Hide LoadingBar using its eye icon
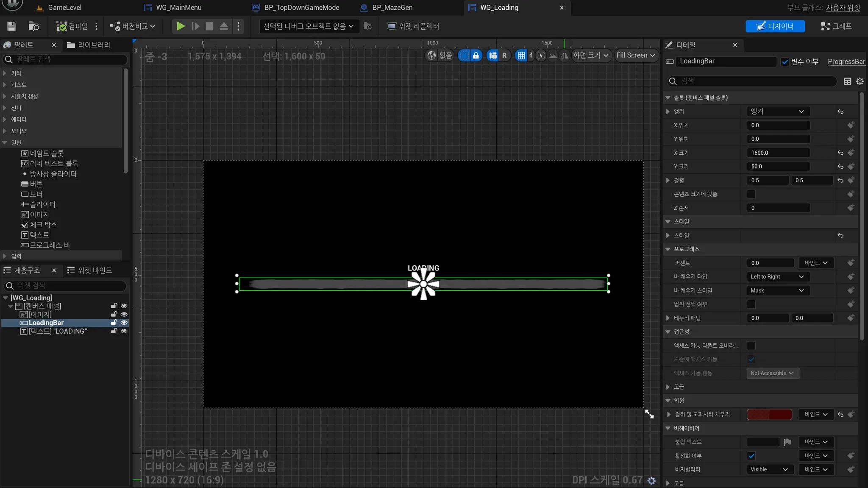 click(124, 323)
